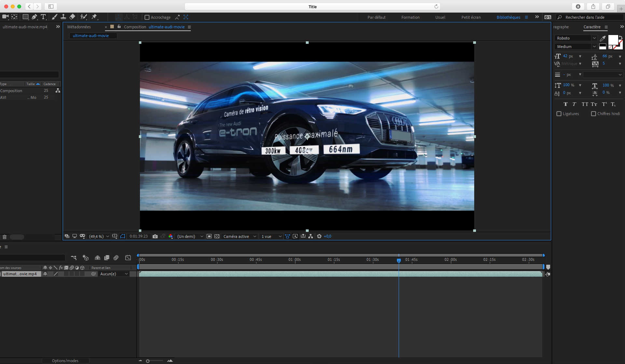Click the 0:01:39:23 current time display

138,236
